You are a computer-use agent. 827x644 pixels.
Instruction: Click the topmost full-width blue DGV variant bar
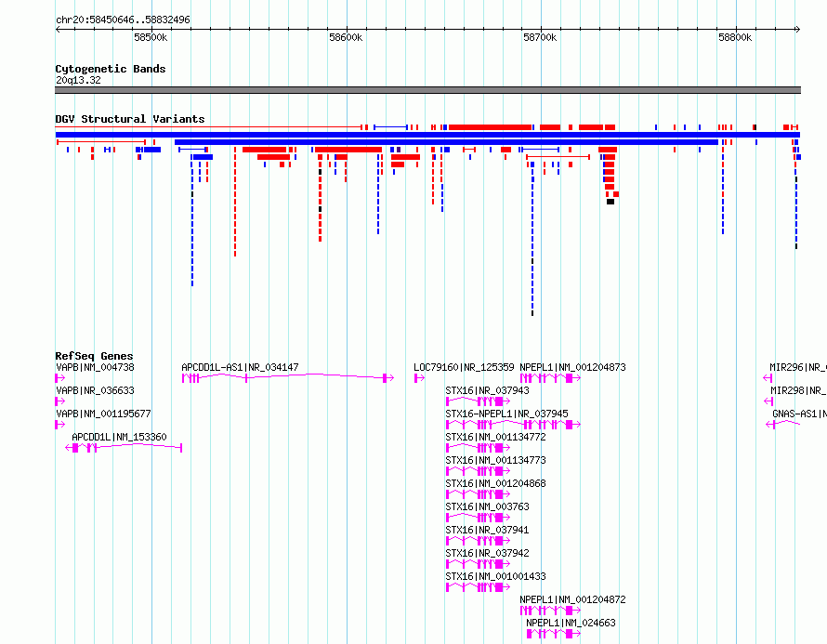point(427,135)
